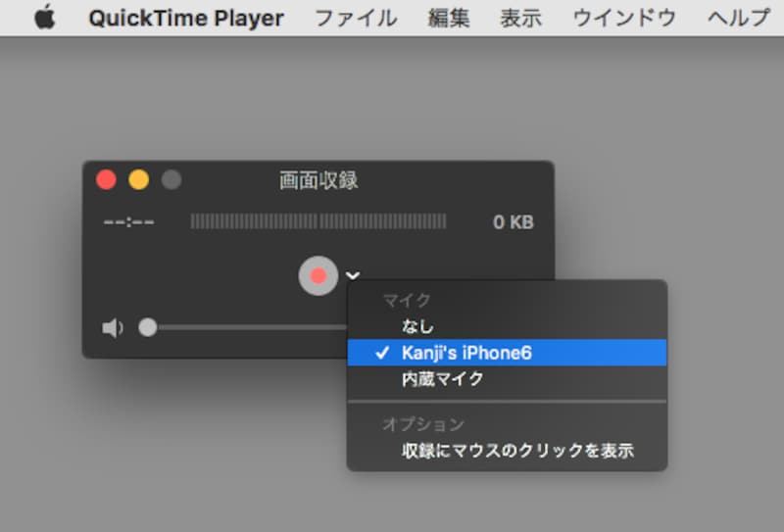Image resolution: width=784 pixels, height=532 pixels.
Task: Click the 画面収録 window title
Action: [318, 180]
